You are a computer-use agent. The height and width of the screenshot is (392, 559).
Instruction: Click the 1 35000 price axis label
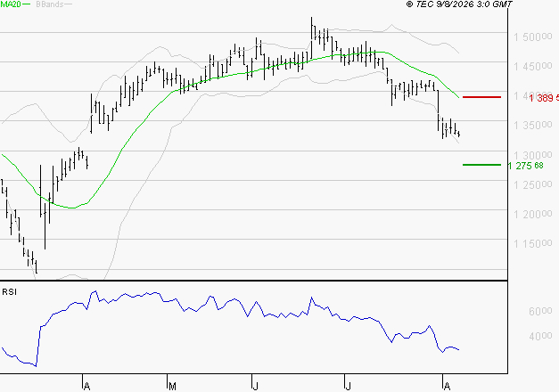point(532,125)
